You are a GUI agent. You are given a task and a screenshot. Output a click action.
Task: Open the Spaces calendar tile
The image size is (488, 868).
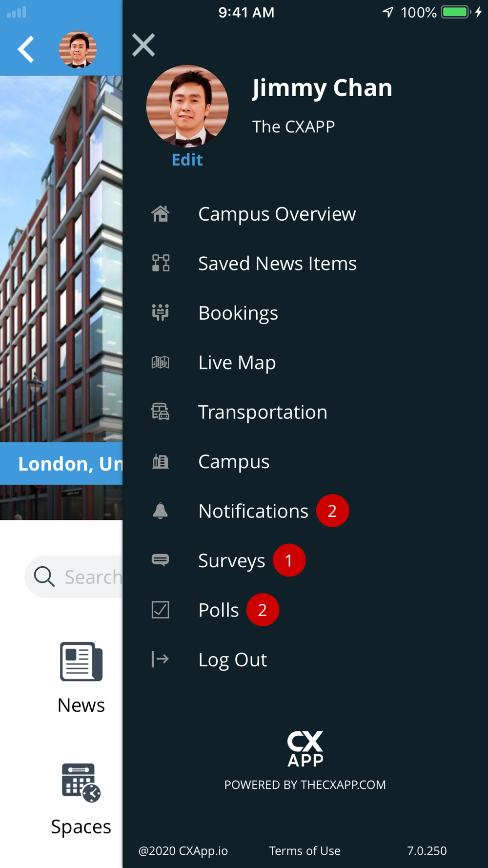81,799
